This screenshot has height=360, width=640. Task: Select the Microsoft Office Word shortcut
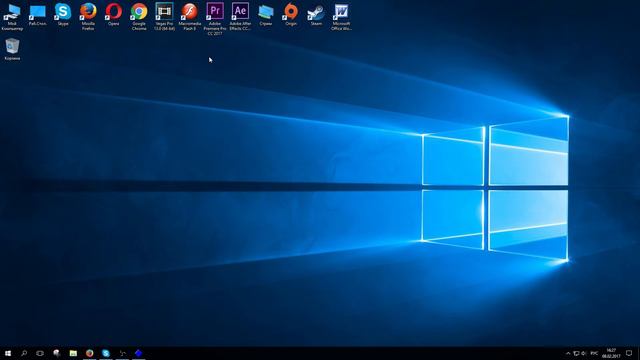coord(342,17)
